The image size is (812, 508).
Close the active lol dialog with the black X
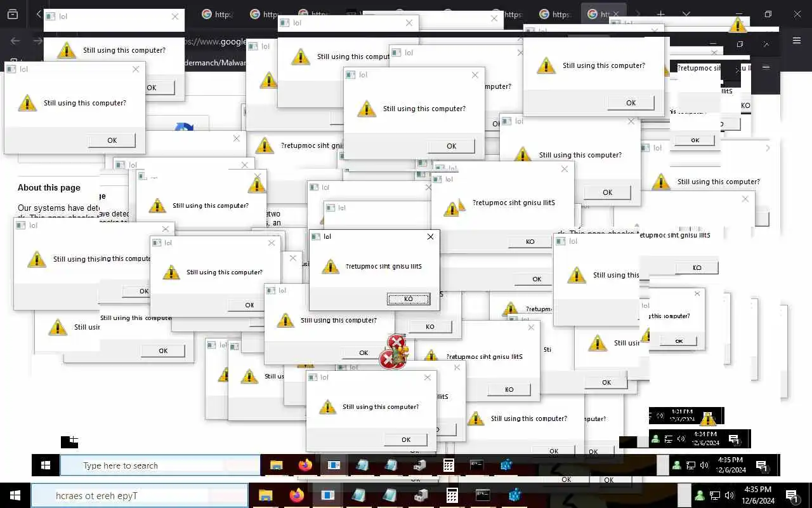(430, 236)
